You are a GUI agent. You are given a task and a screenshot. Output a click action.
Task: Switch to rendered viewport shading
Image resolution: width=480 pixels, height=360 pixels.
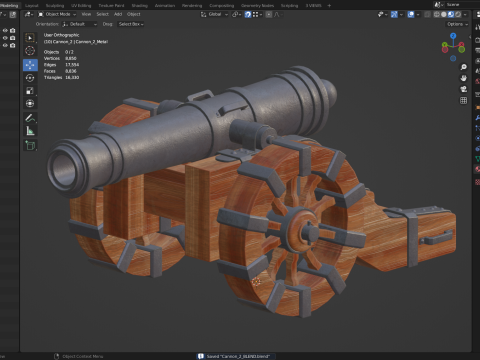coord(458,14)
